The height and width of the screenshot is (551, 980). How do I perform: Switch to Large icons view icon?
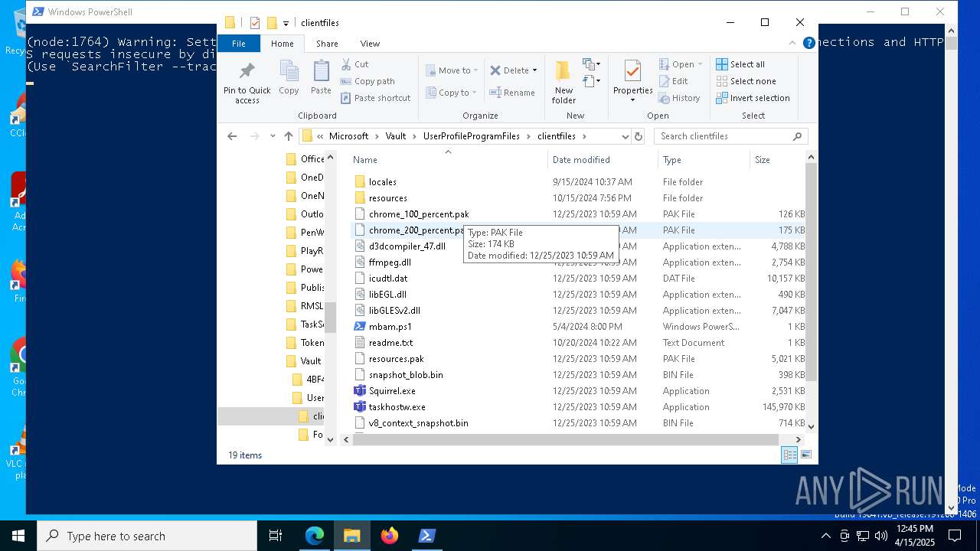click(x=805, y=455)
